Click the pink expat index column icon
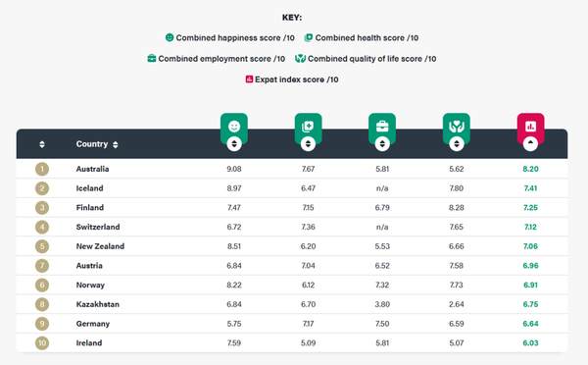The height and width of the screenshot is (365, 588). click(530, 127)
